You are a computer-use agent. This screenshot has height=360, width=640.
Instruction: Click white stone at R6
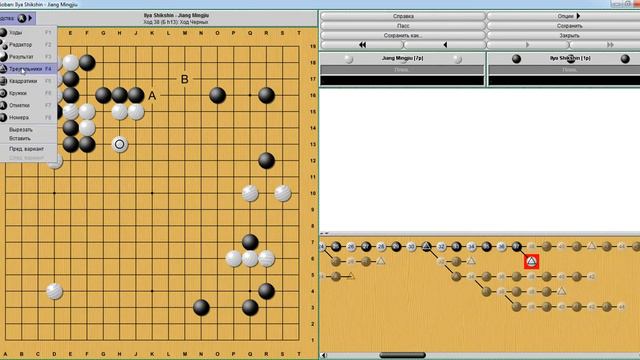point(267,258)
